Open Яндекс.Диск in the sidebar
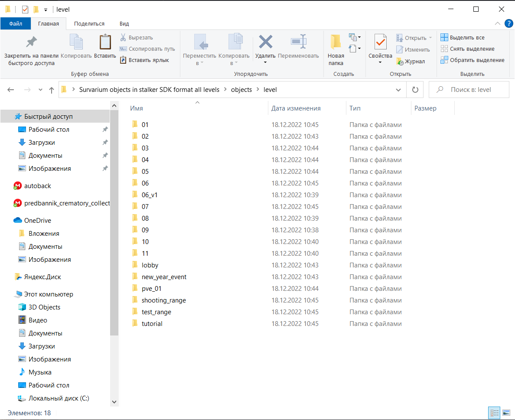 pyautogui.click(x=42, y=277)
